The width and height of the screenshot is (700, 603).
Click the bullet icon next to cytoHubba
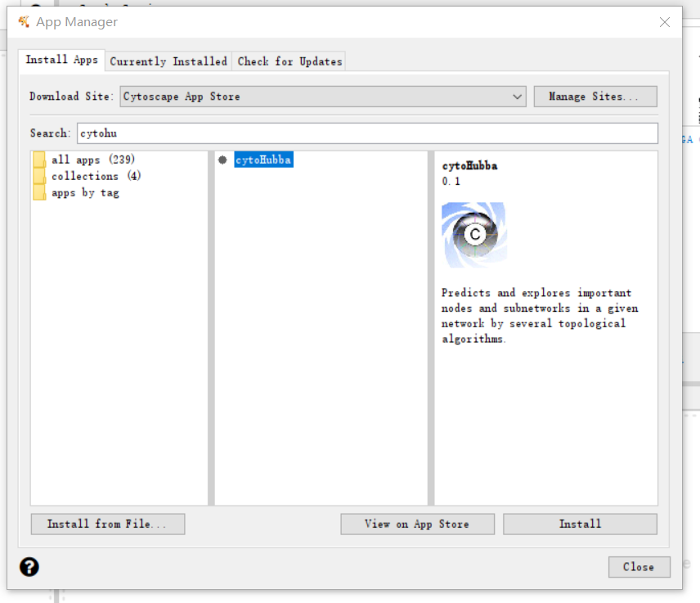pyautogui.click(x=222, y=160)
